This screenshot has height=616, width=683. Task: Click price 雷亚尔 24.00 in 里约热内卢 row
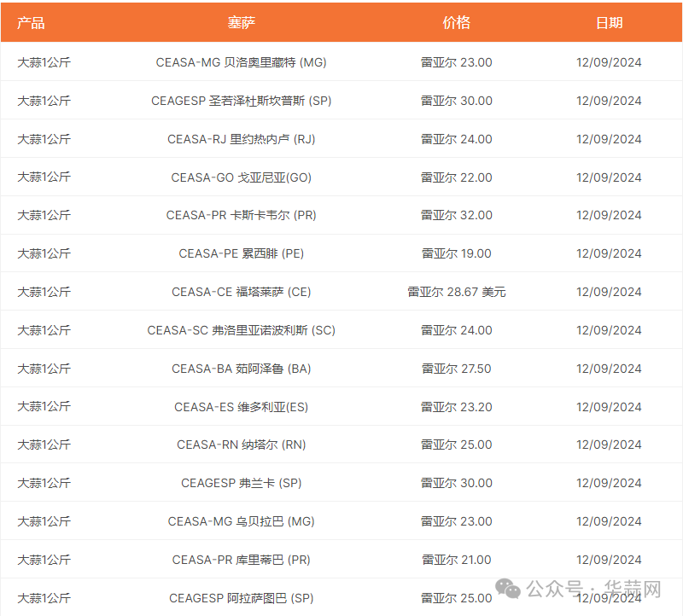457,139
